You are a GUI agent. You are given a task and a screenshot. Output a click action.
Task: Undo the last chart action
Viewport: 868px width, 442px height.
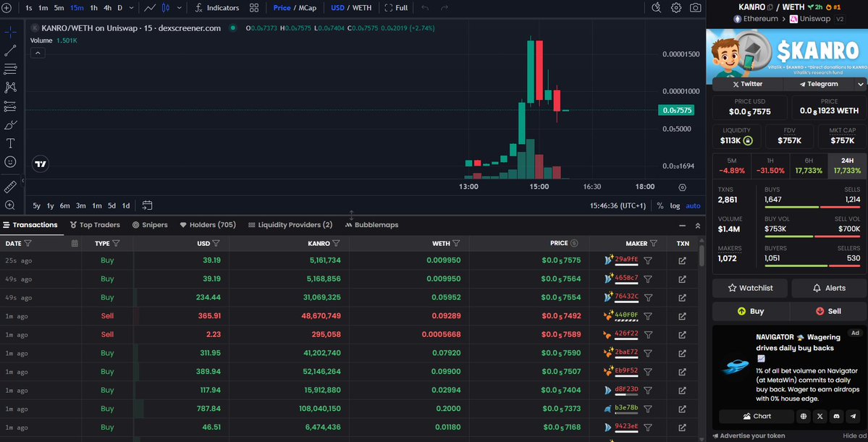coord(425,8)
